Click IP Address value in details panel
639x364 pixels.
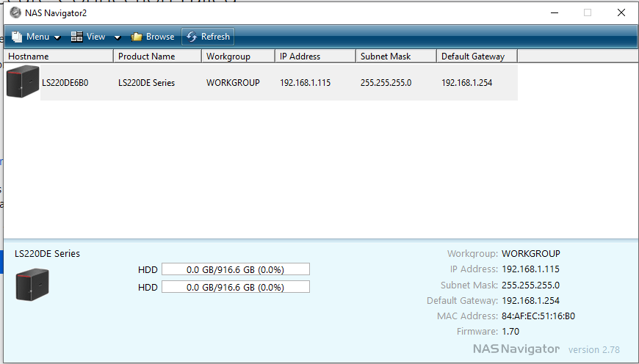pyautogui.click(x=530, y=269)
